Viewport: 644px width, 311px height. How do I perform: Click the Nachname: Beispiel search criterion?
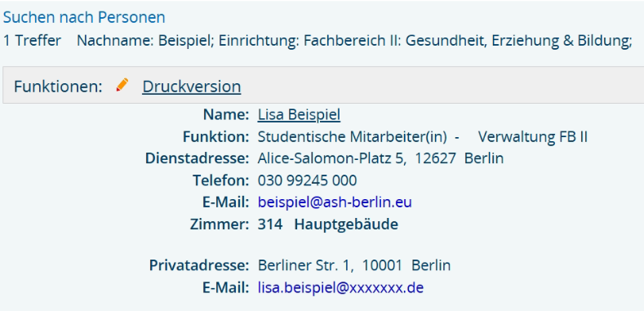pos(146,41)
